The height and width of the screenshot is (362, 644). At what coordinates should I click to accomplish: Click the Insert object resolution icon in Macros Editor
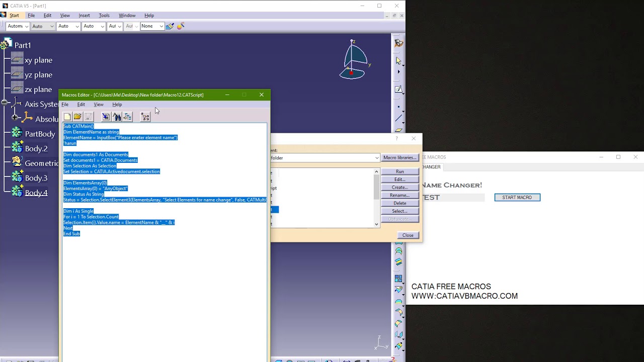click(106, 117)
